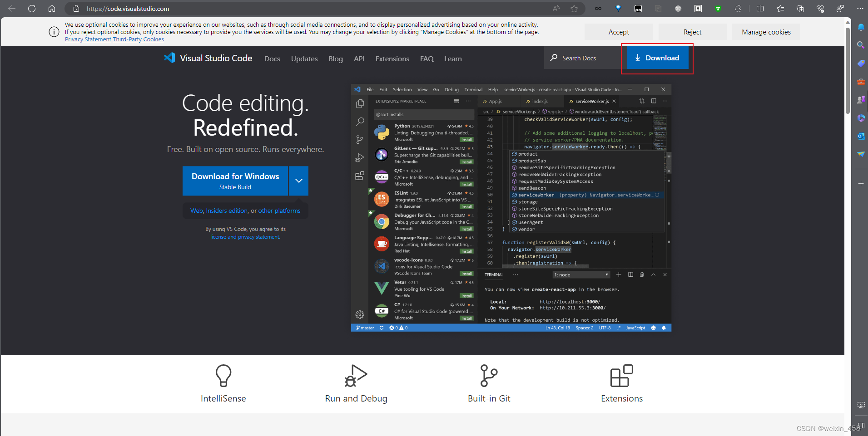The image size is (868, 436).
Task: Start Read aloud from the address bar
Action: click(556, 9)
